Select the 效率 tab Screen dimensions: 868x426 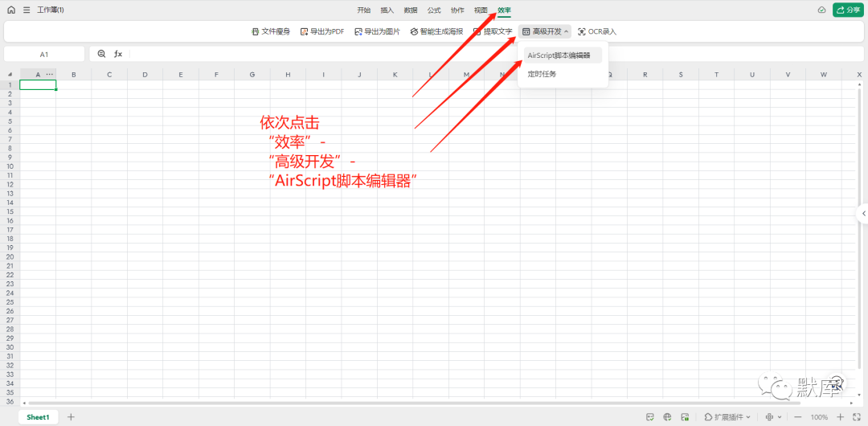coord(504,10)
